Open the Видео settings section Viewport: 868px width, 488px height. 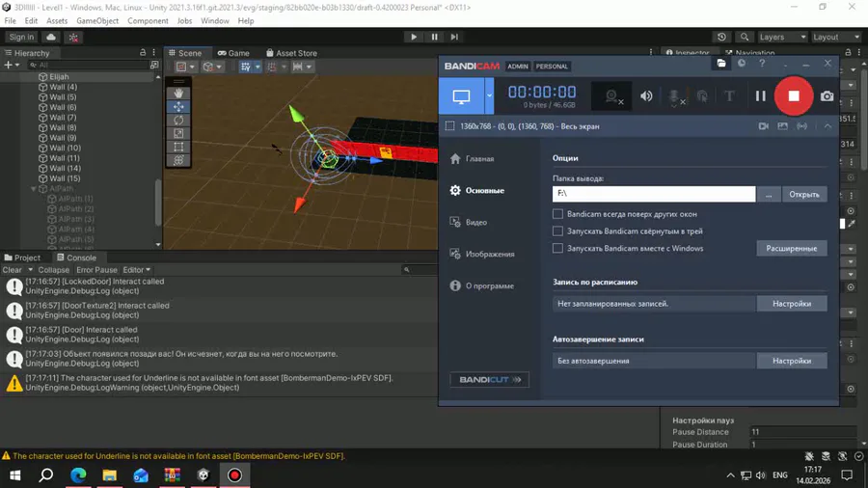point(469,223)
